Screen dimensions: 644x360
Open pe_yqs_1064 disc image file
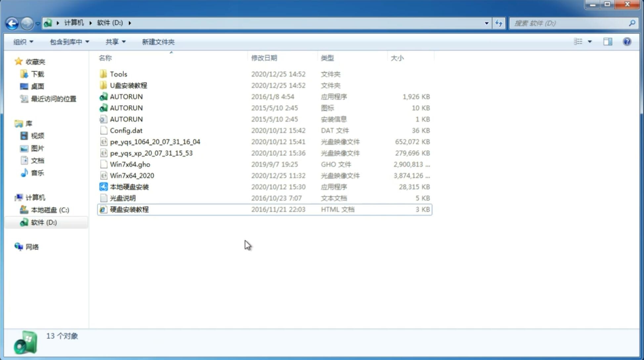[155, 142]
